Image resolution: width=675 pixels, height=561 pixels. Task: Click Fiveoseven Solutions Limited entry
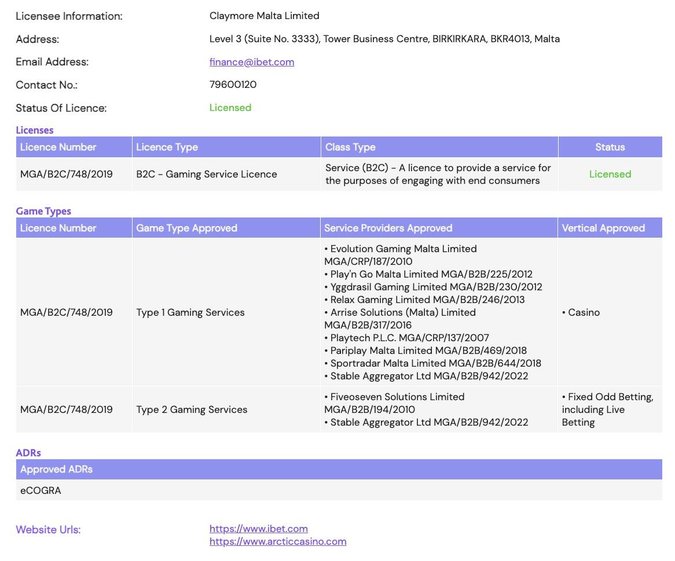394,403
